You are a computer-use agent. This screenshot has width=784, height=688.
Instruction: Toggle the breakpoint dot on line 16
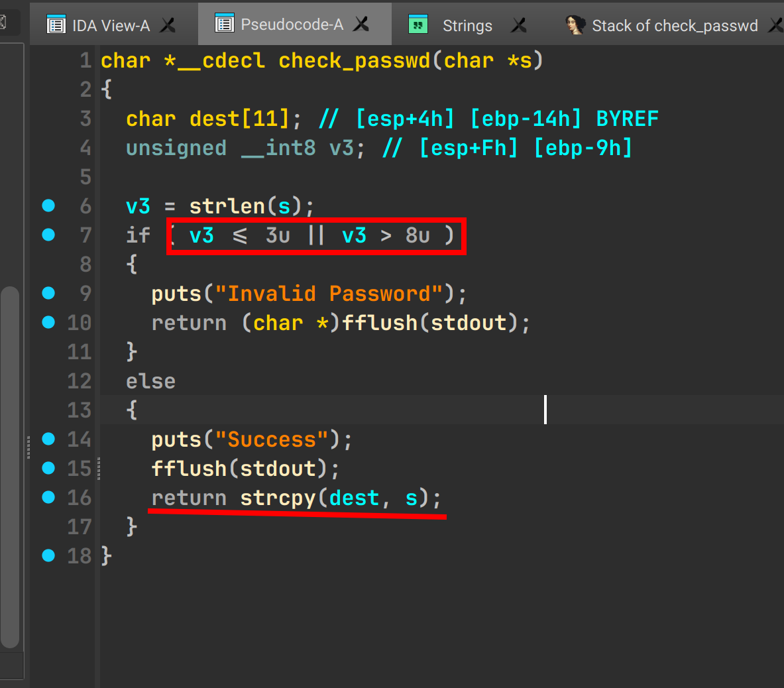click(48, 497)
